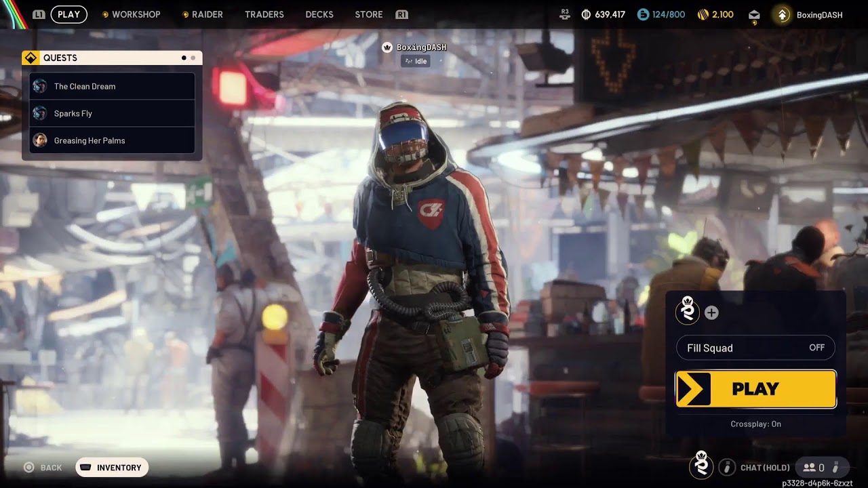
Task: Click the gold currency icon beside 2,100
Action: pos(703,14)
